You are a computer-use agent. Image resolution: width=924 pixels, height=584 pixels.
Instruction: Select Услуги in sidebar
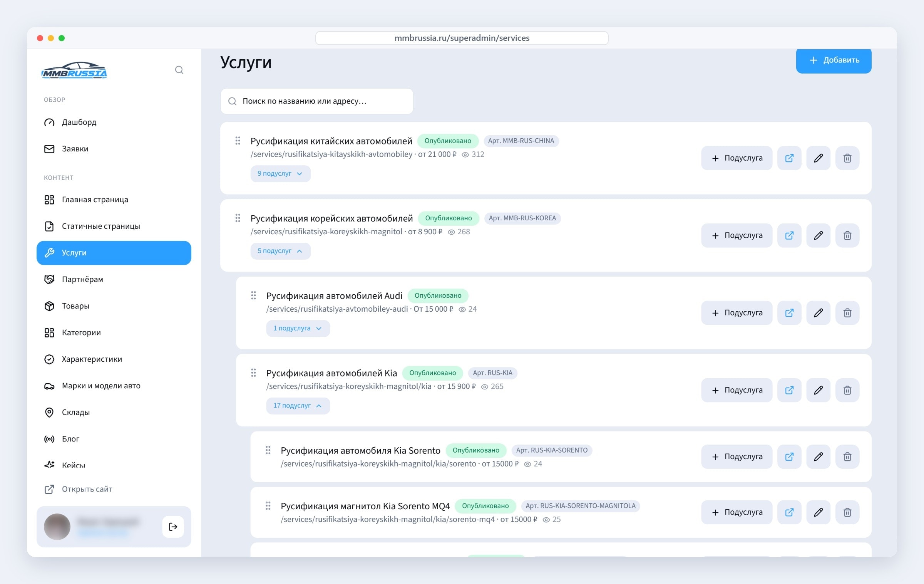[x=114, y=253]
